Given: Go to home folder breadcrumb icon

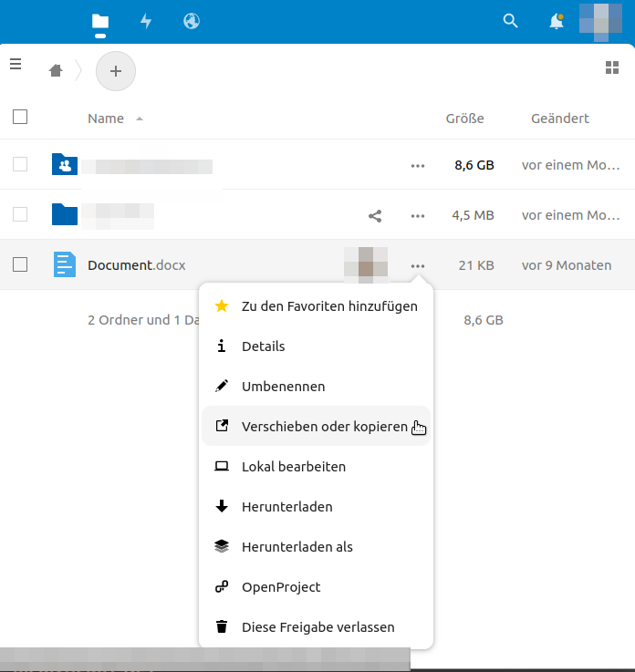Looking at the screenshot, I should 56,70.
